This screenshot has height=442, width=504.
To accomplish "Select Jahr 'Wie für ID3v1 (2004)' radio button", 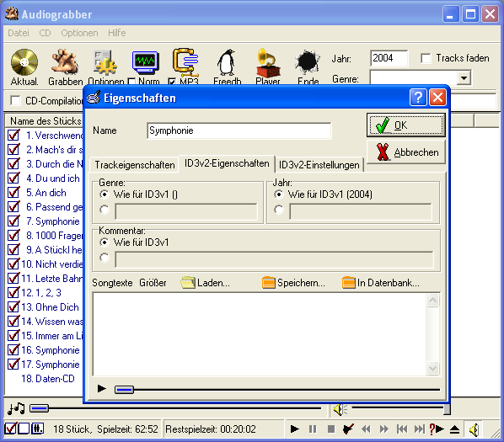I will (279, 194).
